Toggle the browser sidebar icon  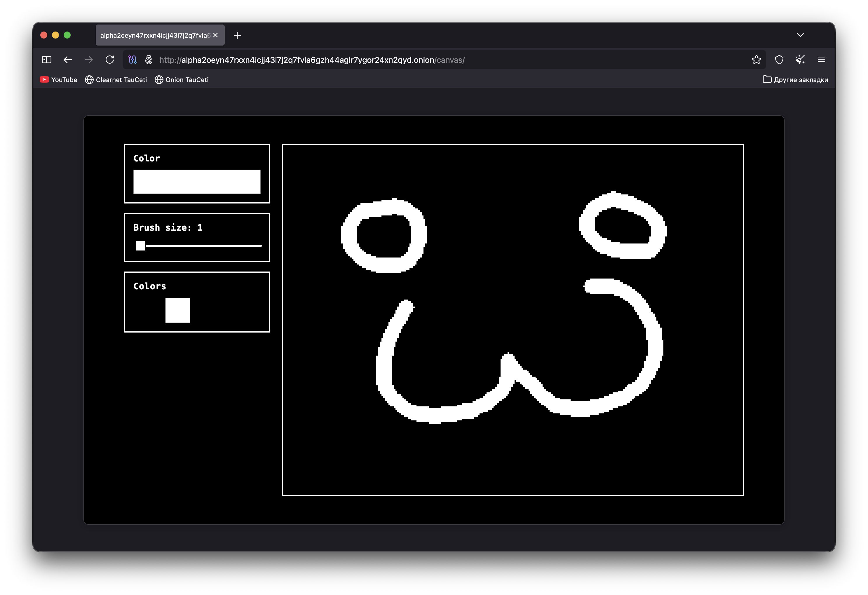[x=47, y=60]
